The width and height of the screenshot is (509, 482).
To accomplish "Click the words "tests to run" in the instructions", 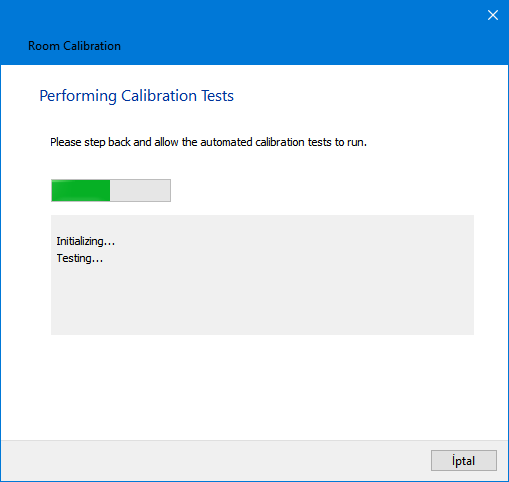I will click(x=337, y=142).
